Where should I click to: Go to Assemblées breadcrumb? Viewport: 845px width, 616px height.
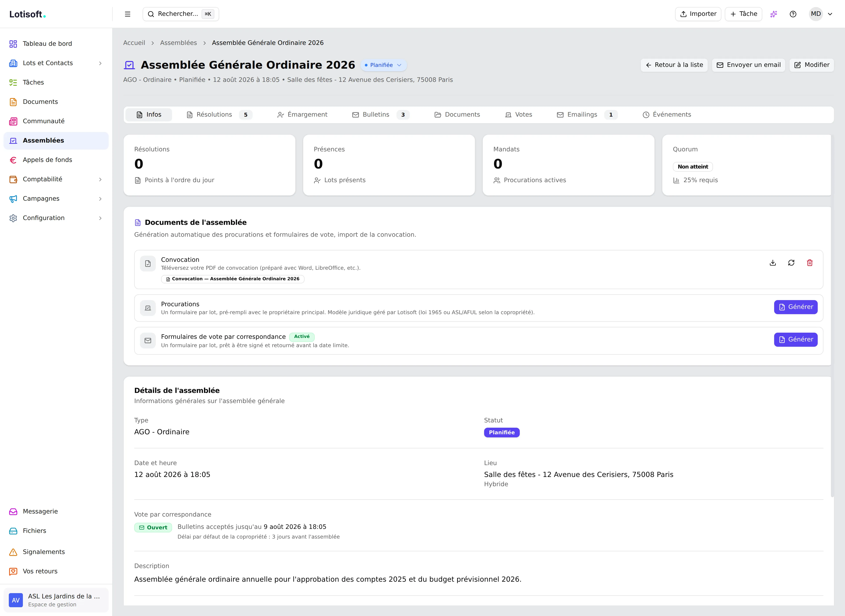point(179,43)
